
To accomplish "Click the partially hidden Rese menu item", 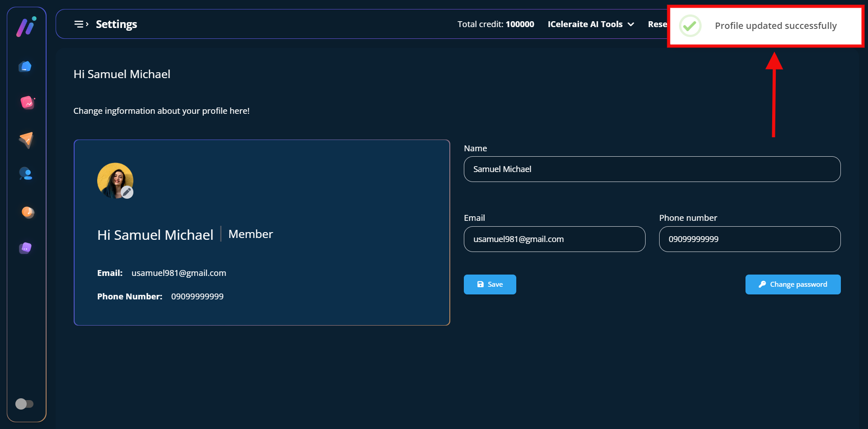I will [657, 24].
